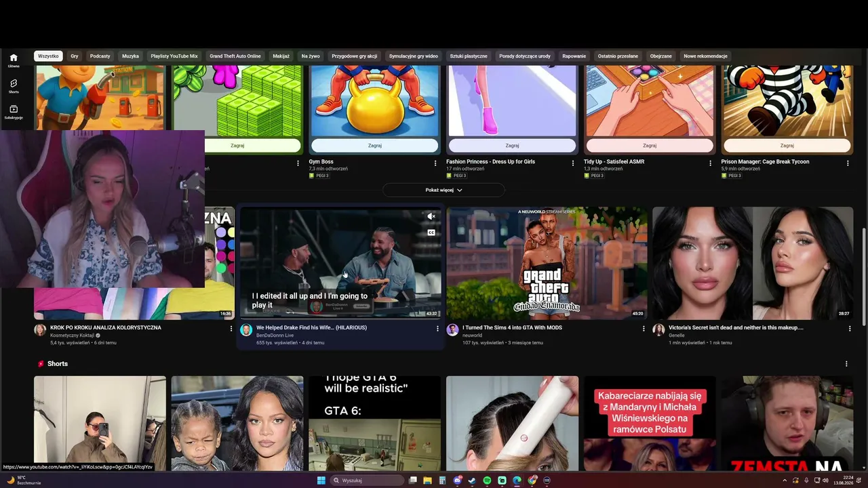The height and width of the screenshot is (488, 868).
Task: Select the Rapowanie filter chip
Action: [x=574, y=56]
